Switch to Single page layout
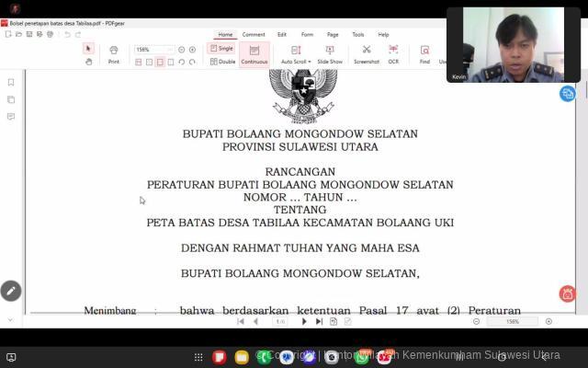Screen dimensions: 588x368 [x=221, y=49]
